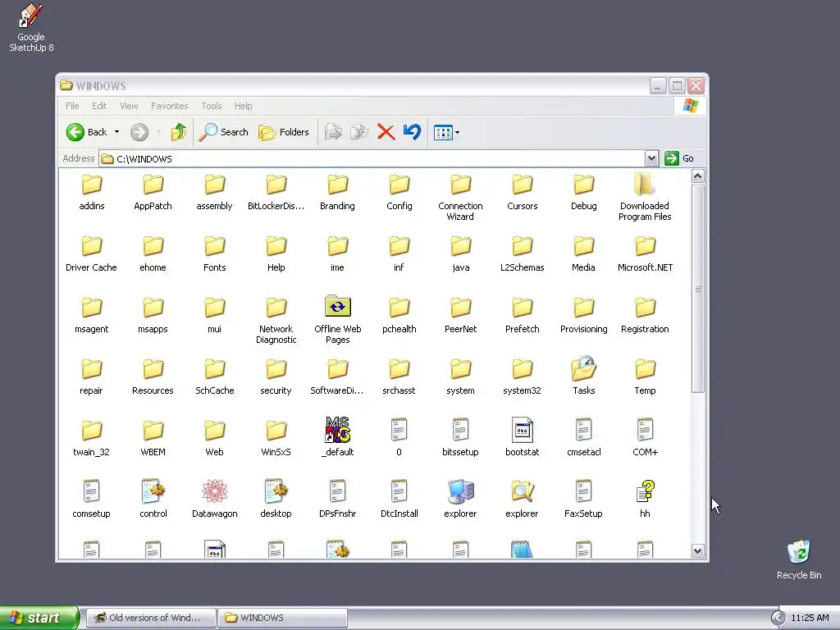Select the BitLockerDis... folder
The width and height of the screenshot is (840, 630).
pyautogui.click(x=276, y=192)
